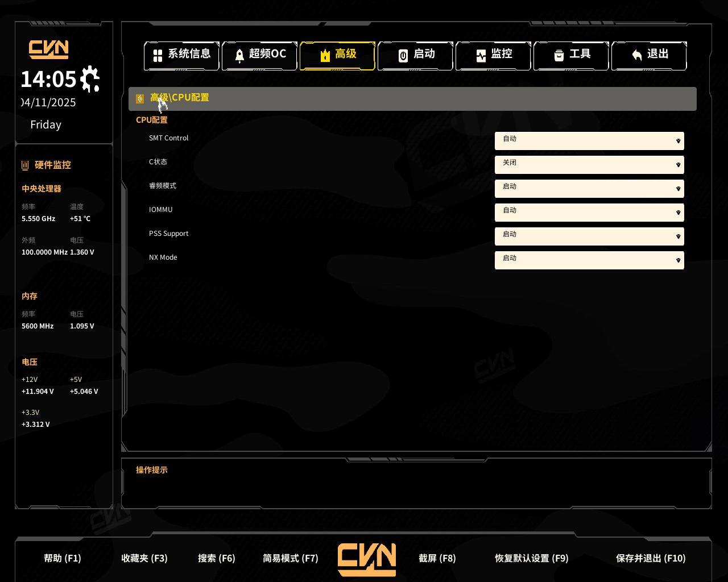Click the 14:05 clock display
Image resolution: width=728 pixels, height=582 pixels.
pyautogui.click(x=48, y=79)
